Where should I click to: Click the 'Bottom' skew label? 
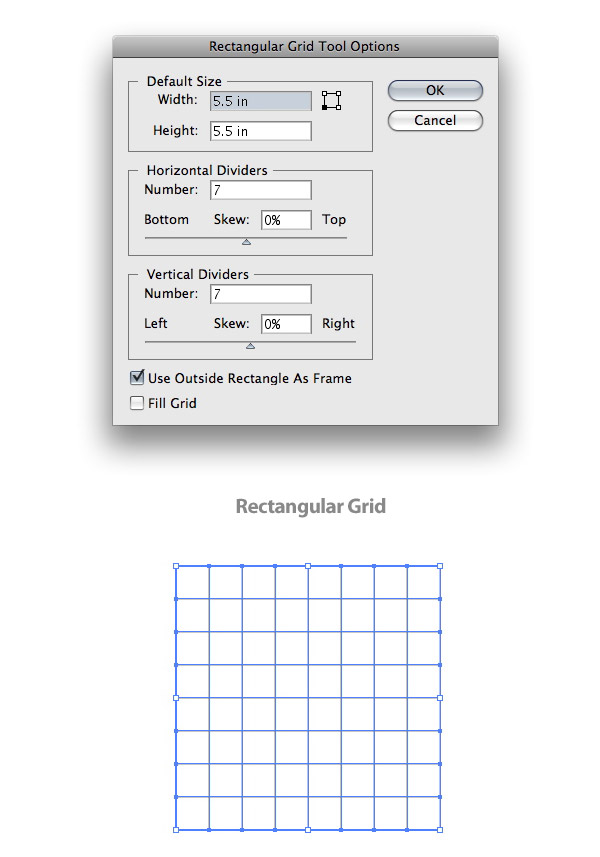click(x=167, y=220)
